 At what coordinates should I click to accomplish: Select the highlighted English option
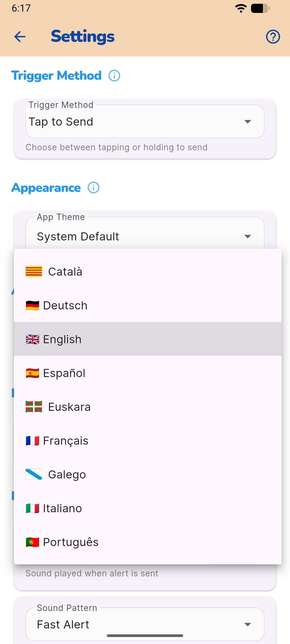[x=81, y=339]
